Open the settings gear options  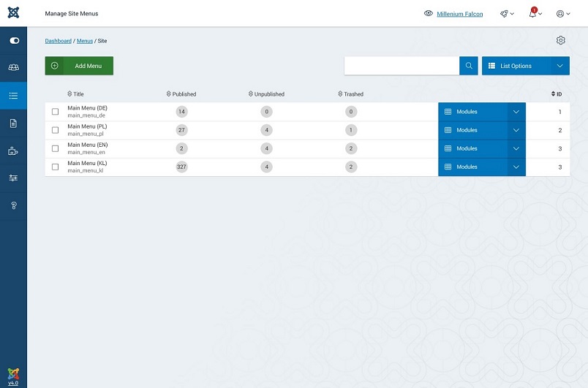click(x=560, y=41)
